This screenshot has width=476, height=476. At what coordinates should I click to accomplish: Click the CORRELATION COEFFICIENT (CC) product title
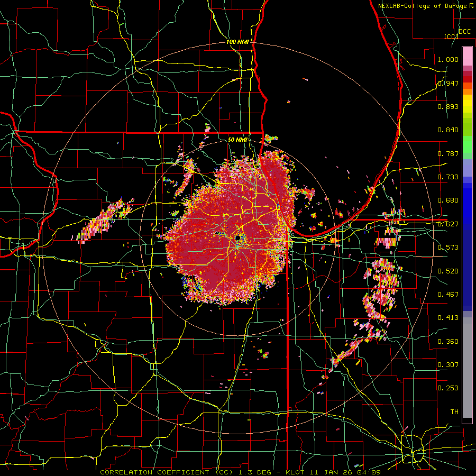click(167, 472)
